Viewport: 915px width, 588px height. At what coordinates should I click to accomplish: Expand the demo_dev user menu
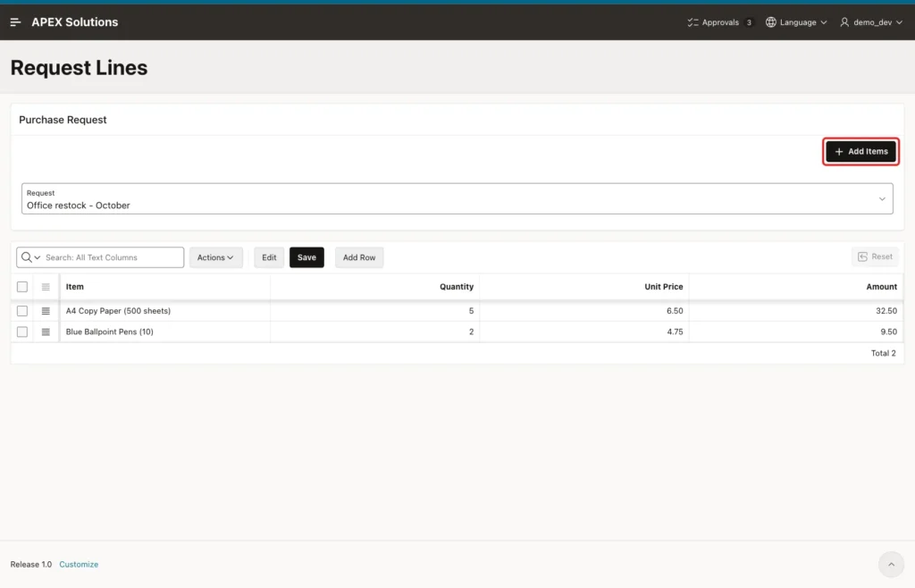click(871, 22)
